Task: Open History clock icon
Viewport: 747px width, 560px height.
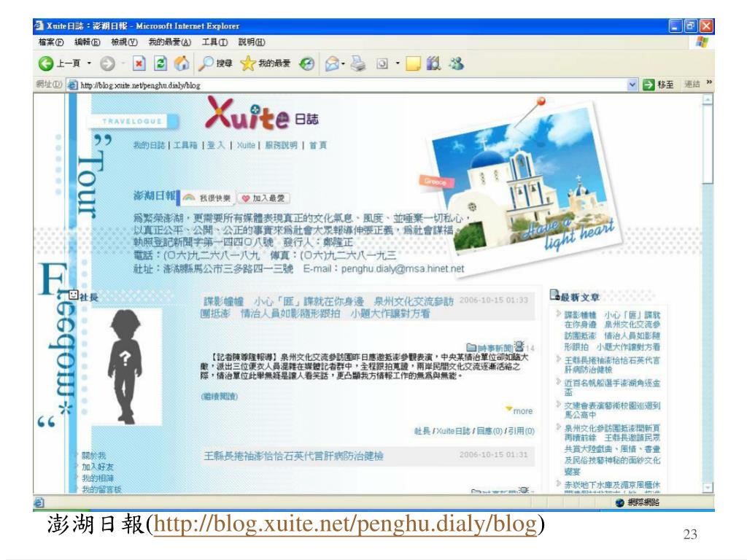Action: pyautogui.click(x=307, y=63)
